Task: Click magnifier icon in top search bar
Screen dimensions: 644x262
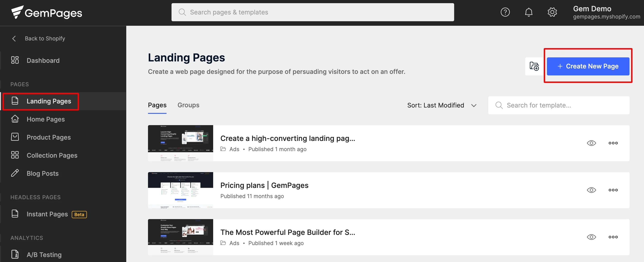Action: [182, 12]
